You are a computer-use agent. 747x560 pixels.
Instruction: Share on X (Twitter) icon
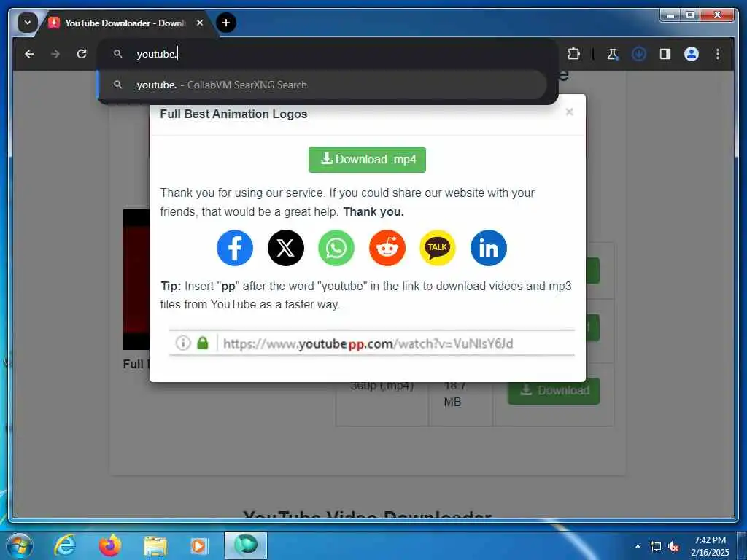(x=285, y=248)
